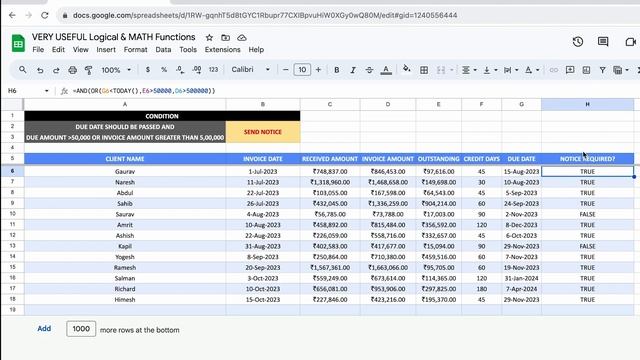Increase decimal places

[197, 70]
